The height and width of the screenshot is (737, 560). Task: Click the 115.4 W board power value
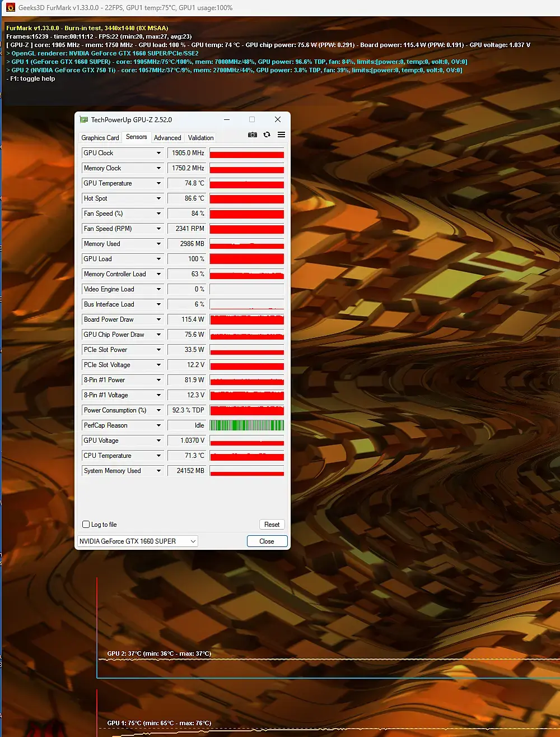click(x=188, y=319)
